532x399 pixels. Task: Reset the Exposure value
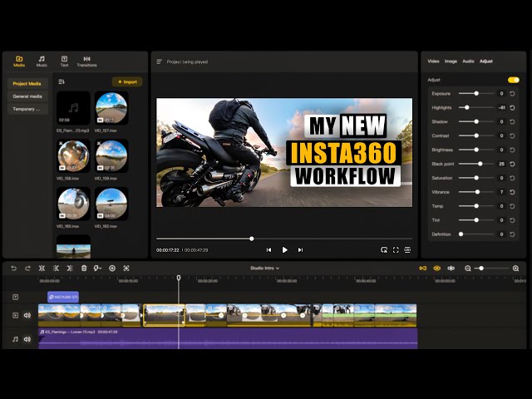pyautogui.click(x=512, y=94)
